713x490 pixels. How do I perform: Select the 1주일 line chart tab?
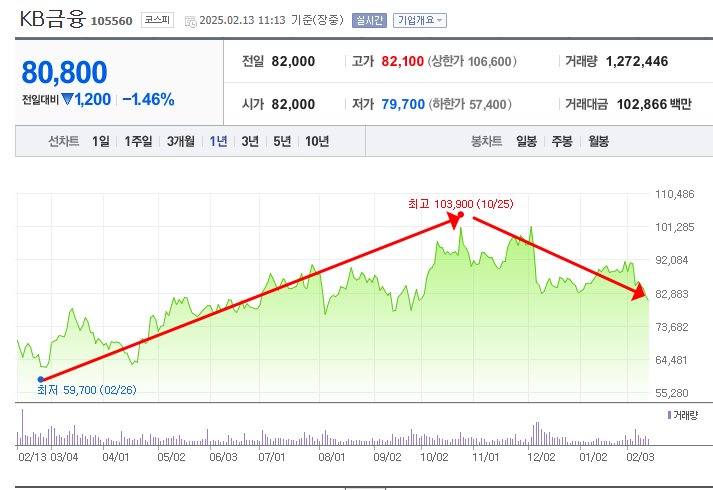[138, 141]
